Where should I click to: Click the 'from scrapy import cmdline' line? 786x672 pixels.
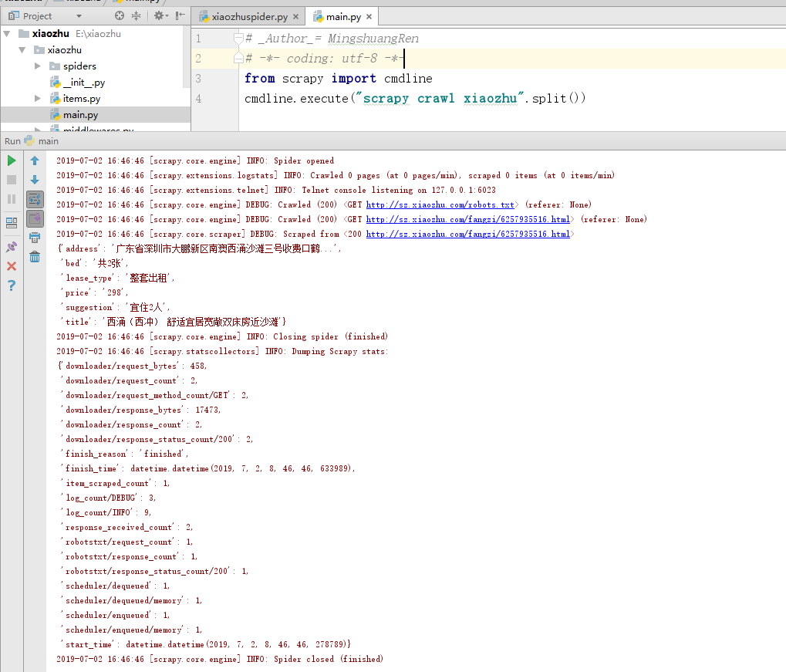click(x=339, y=78)
